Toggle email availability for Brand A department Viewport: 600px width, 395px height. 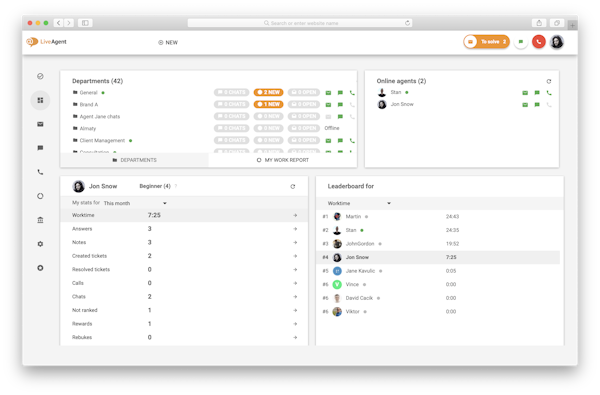click(328, 104)
